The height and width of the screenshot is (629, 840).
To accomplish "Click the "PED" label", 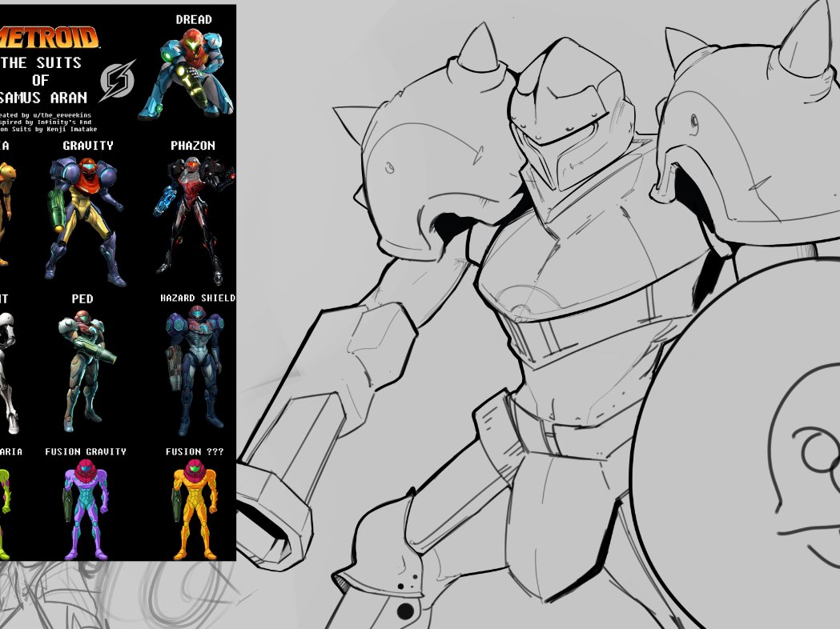I will [82, 298].
